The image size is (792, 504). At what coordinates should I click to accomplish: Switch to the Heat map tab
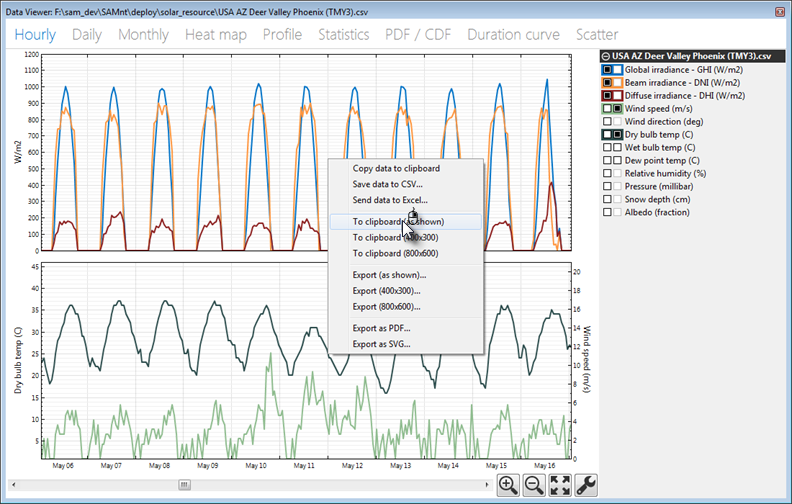pyautogui.click(x=217, y=34)
